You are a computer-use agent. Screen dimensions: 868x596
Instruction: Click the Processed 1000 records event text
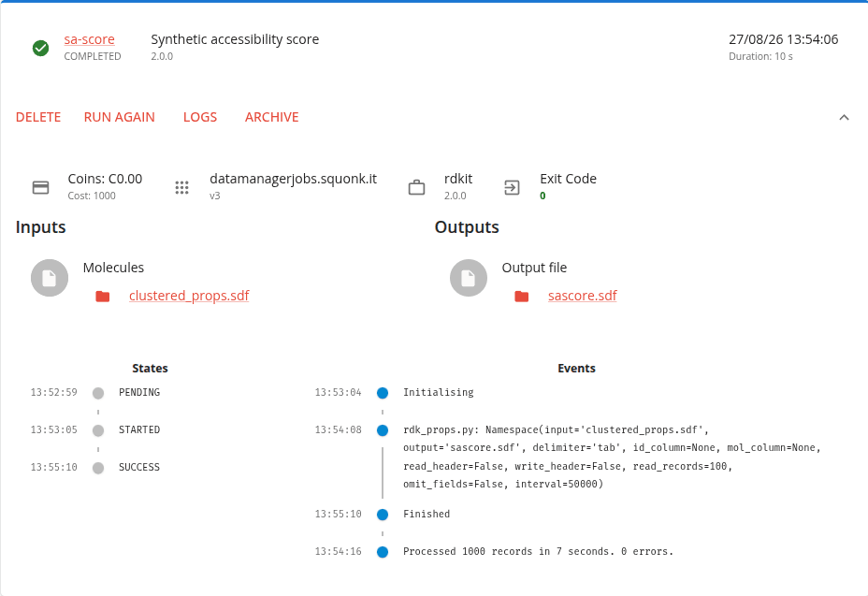pyautogui.click(x=538, y=552)
